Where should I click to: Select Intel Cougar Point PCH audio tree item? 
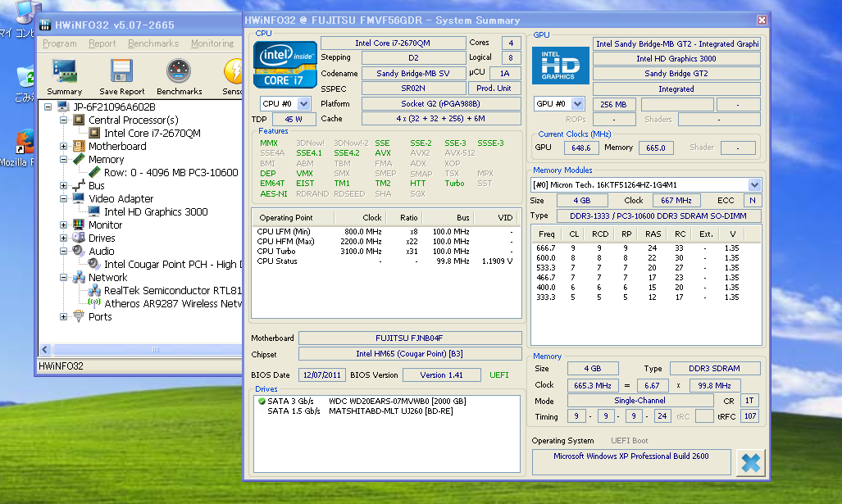click(172, 264)
